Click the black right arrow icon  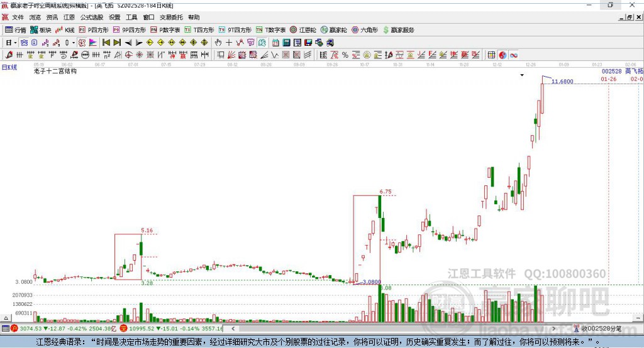point(139,43)
